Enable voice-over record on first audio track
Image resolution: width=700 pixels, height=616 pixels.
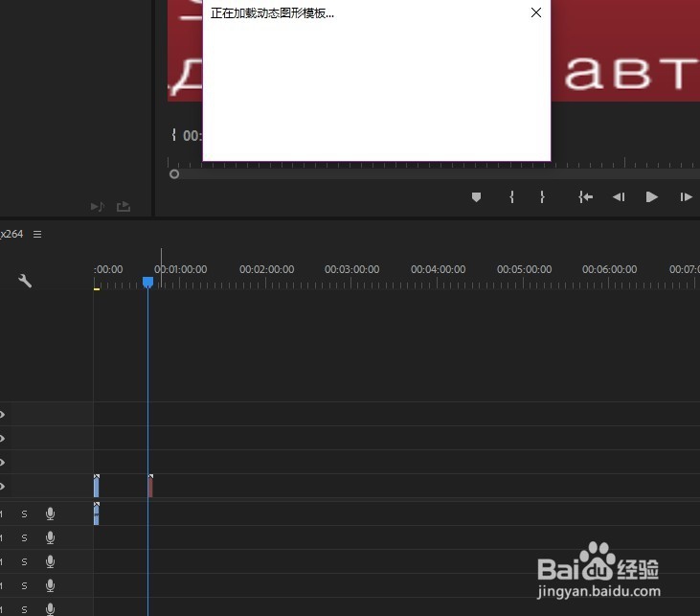pos(51,514)
